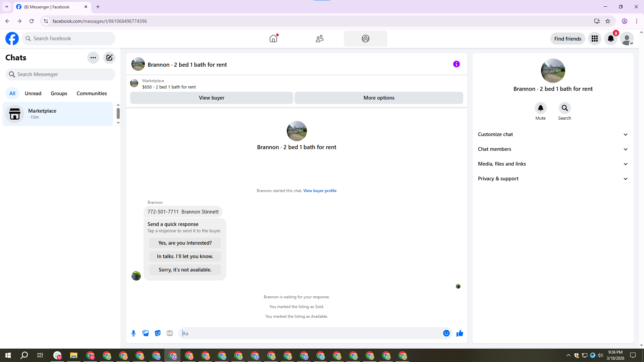Open the View buyer profile link
This screenshot has width=644, height=362.
(320, 191)
